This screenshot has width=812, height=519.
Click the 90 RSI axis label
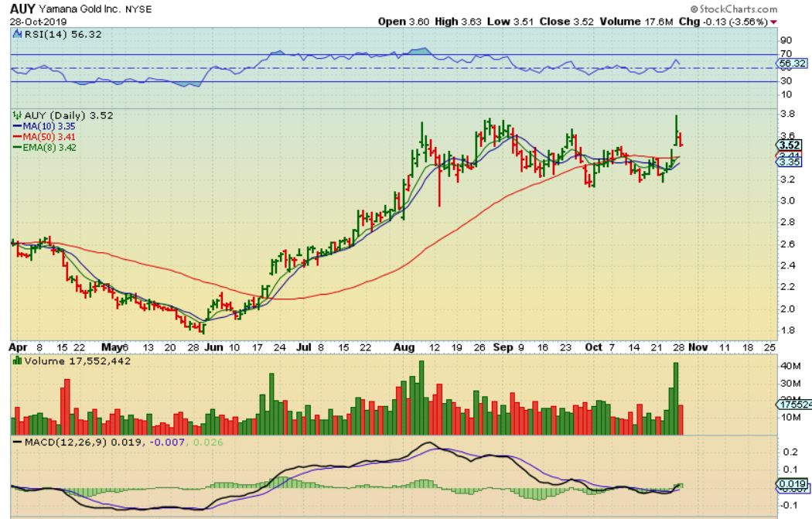(x=786, y=40)
